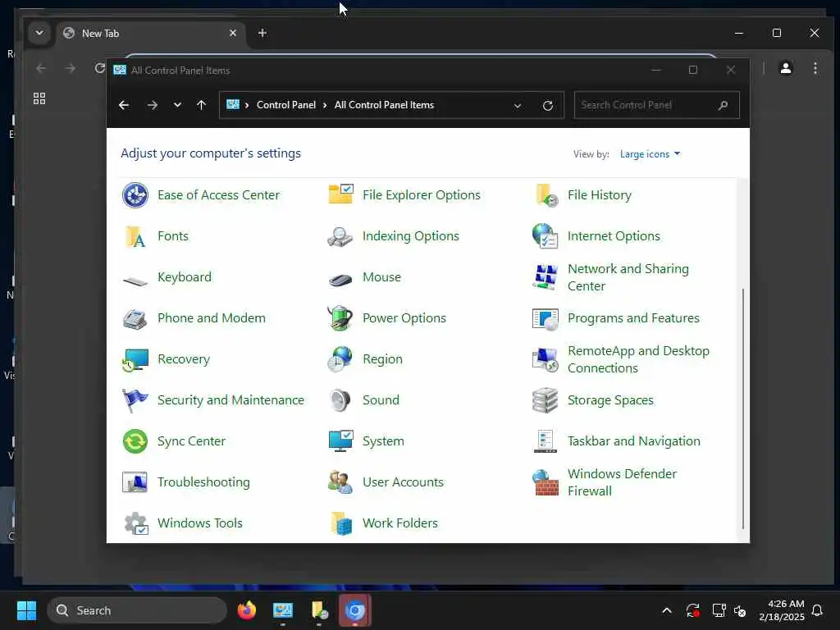Open the Internet Options globe icon

tap(546, 236)
